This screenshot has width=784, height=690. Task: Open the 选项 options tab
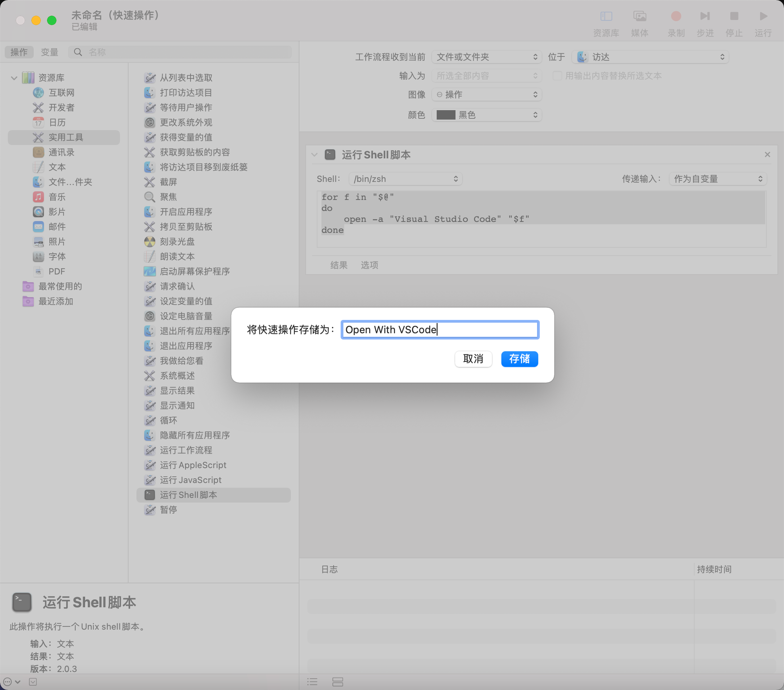click(x=370, y=265)
